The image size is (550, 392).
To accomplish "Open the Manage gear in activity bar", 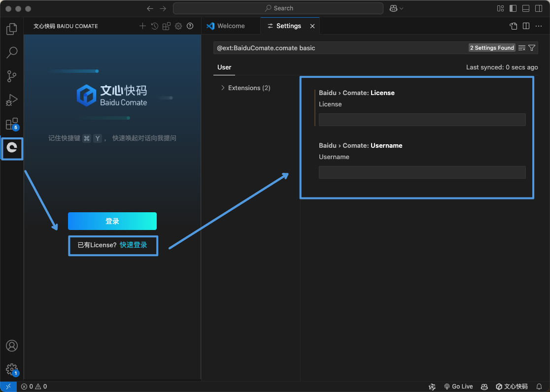I will click(x=11, y=369).
